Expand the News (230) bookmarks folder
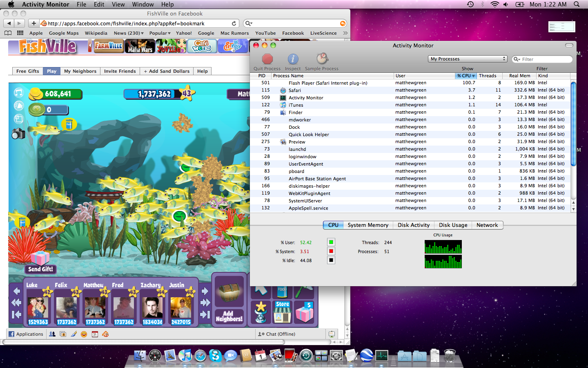The height and width of the screenshot is (368, 588). 129,33
